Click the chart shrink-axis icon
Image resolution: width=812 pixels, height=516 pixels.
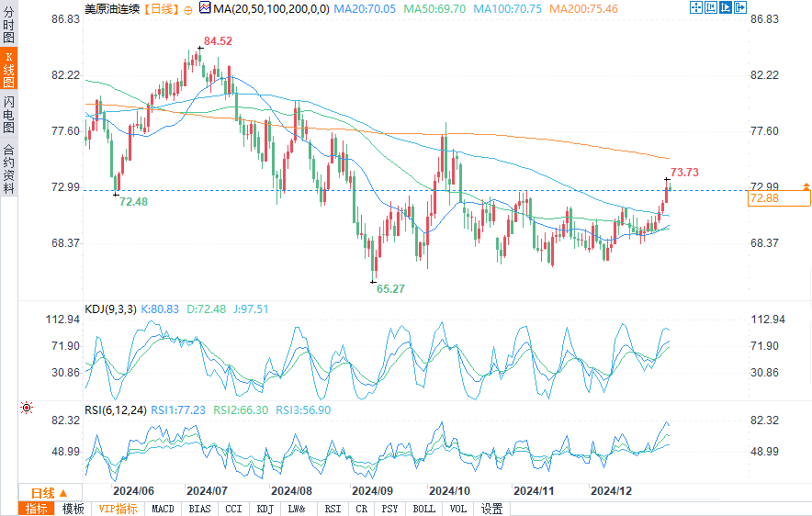point(711,7)
